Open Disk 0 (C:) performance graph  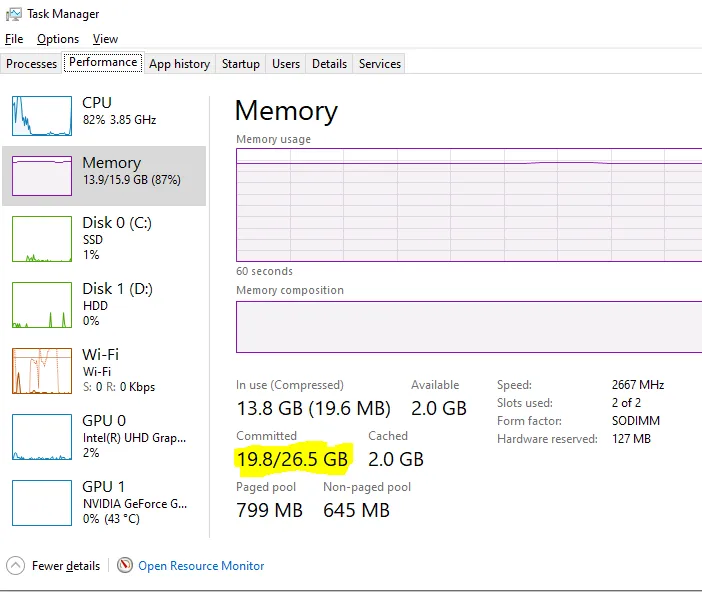click(42, 239)
